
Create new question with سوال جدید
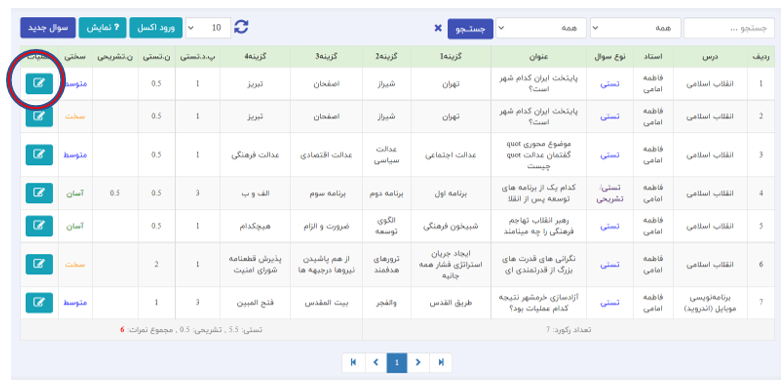pyautogui.click(x=48, y=28)
